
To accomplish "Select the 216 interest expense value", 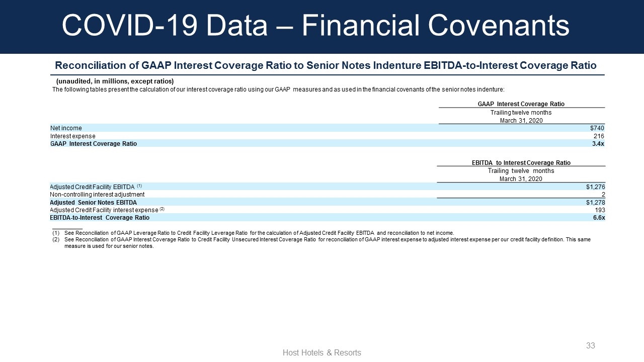I will click(599, 136).
